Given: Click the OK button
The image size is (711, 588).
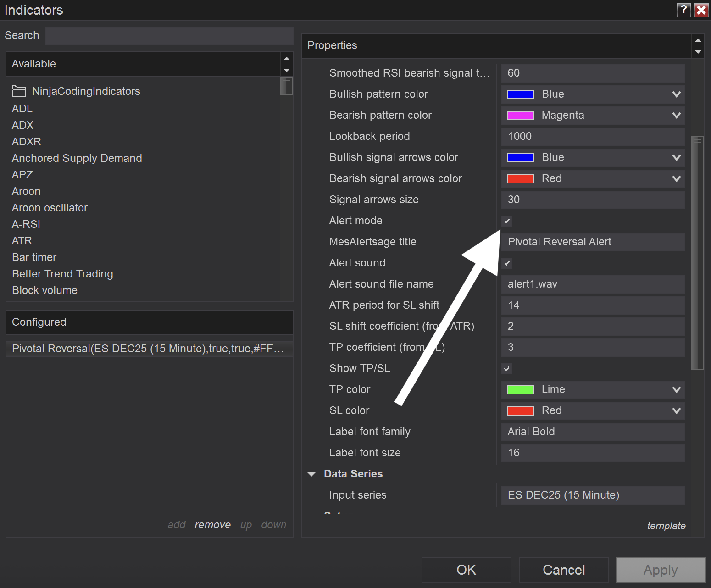Looking at the screenshot, I should (x=466, y=570).
